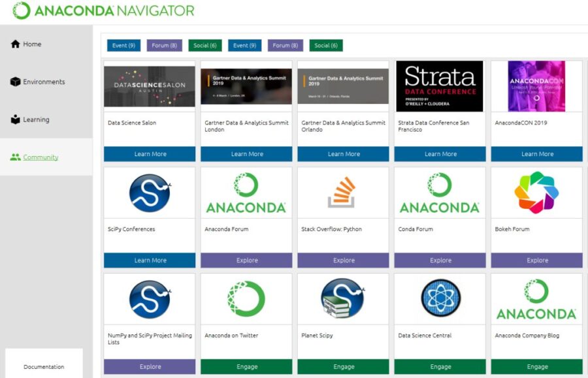Screen dimensions: 588x378
Task: Click Anaconda Company Blog logo
Action: (x=536, y=299)
